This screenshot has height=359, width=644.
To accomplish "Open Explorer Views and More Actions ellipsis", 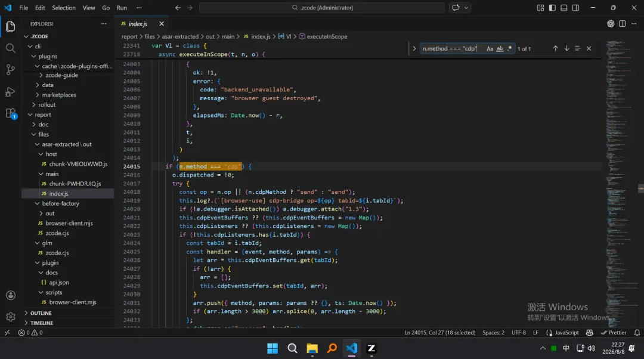I will pos(104,24).
